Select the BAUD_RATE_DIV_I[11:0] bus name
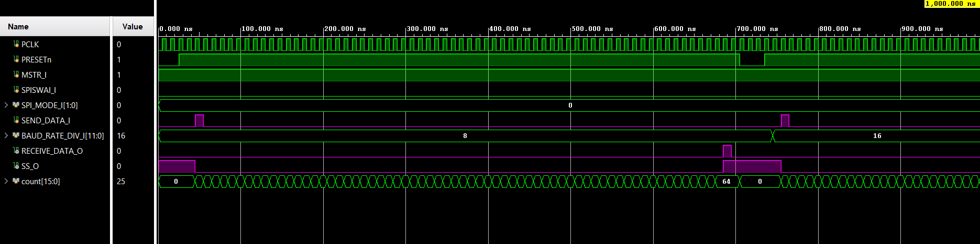The width and height of the screenshot is (980, 244). point(62,136)
